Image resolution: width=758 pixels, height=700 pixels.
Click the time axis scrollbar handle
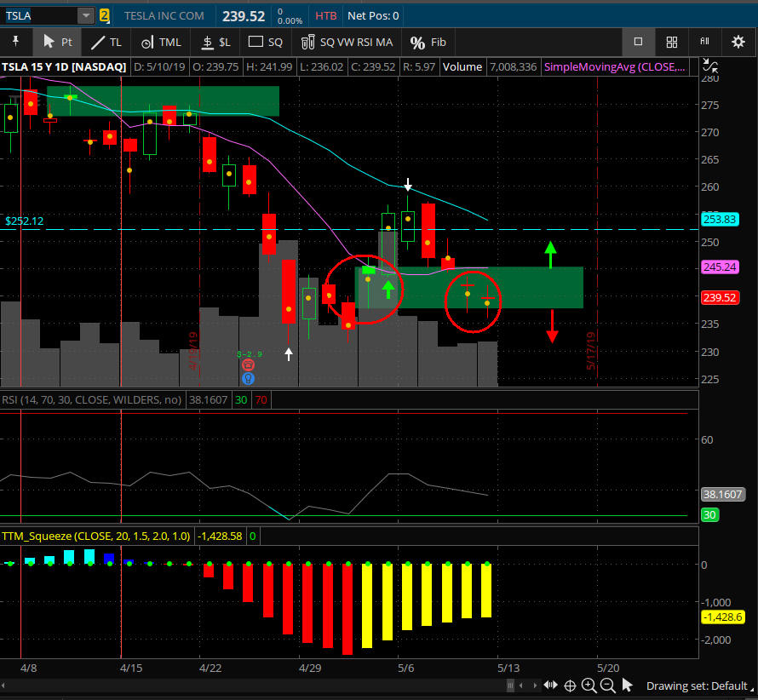click(x=511, y=686)
